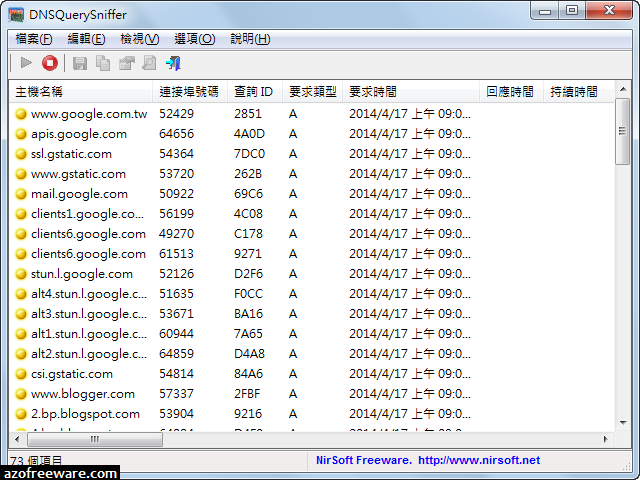Click query ID 84A6
Screen dimensions: 640x480
pos(248,374)
